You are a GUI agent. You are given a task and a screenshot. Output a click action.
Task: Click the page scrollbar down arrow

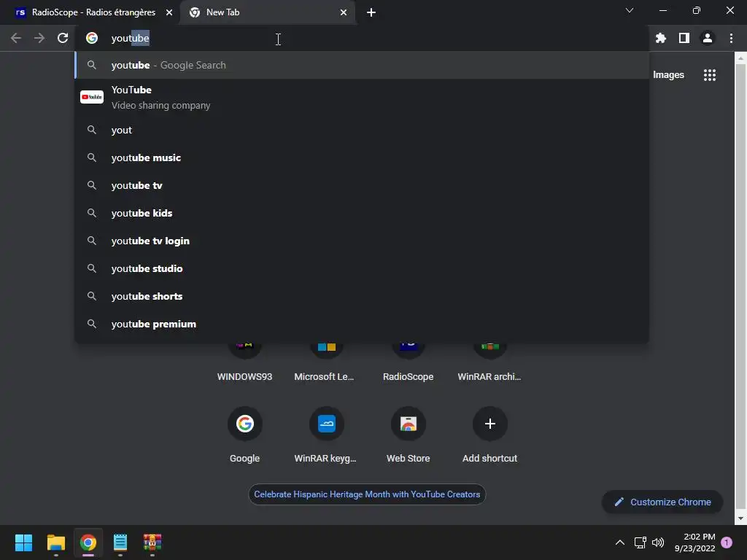(740, 518)
